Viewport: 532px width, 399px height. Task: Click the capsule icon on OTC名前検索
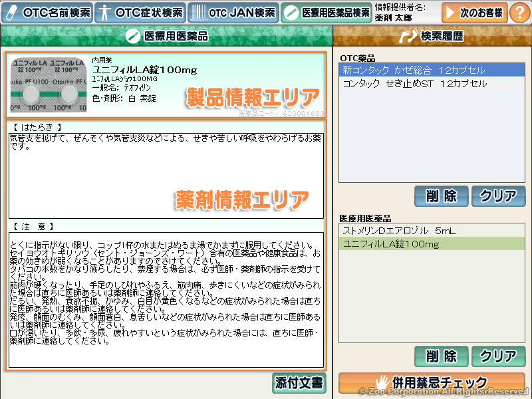pos(11,13)
